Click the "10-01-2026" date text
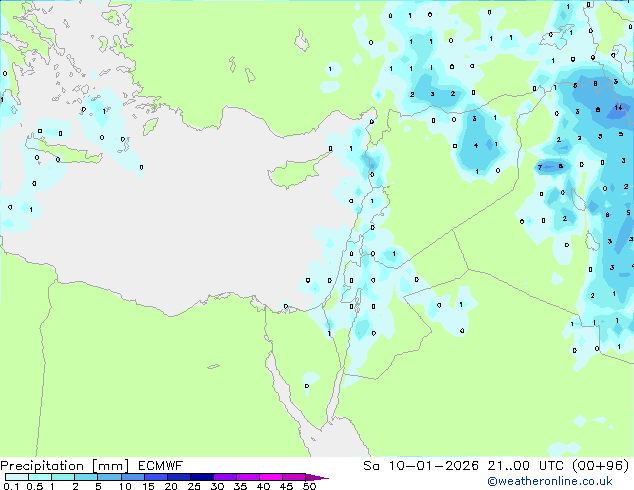Viewport: 634px width, 490px height. (433, 466)
